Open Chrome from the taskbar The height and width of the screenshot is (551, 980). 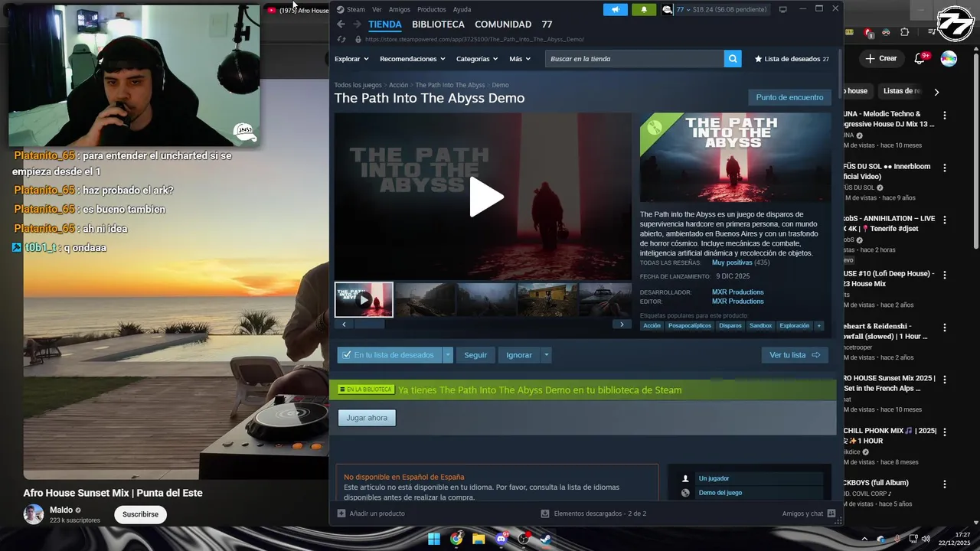pyautogui.click(x=456, y=539)
